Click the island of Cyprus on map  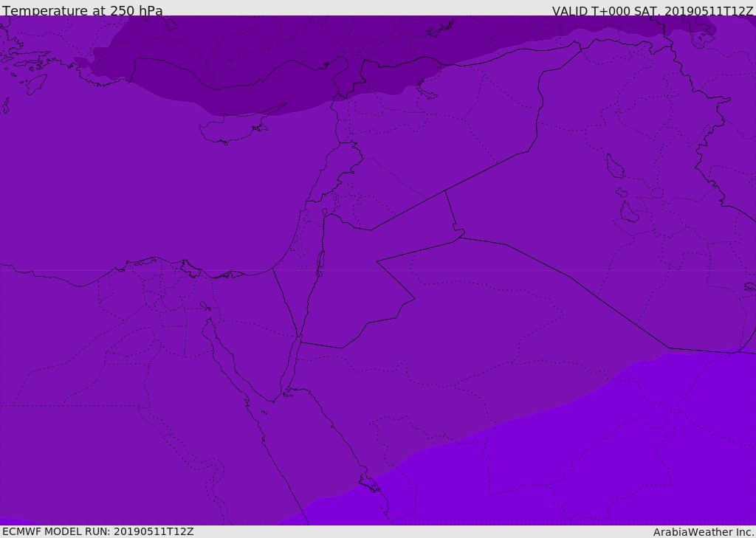click(236, 127)
